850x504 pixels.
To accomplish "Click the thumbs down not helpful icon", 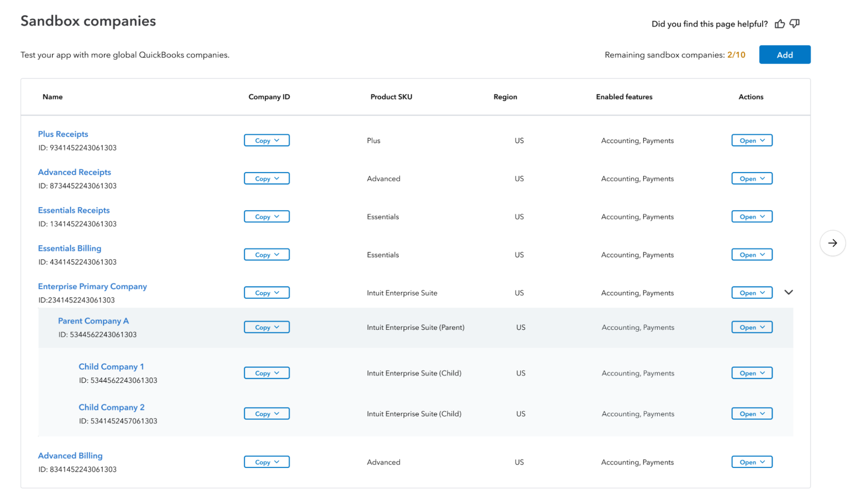I will [x=794, y=24].
